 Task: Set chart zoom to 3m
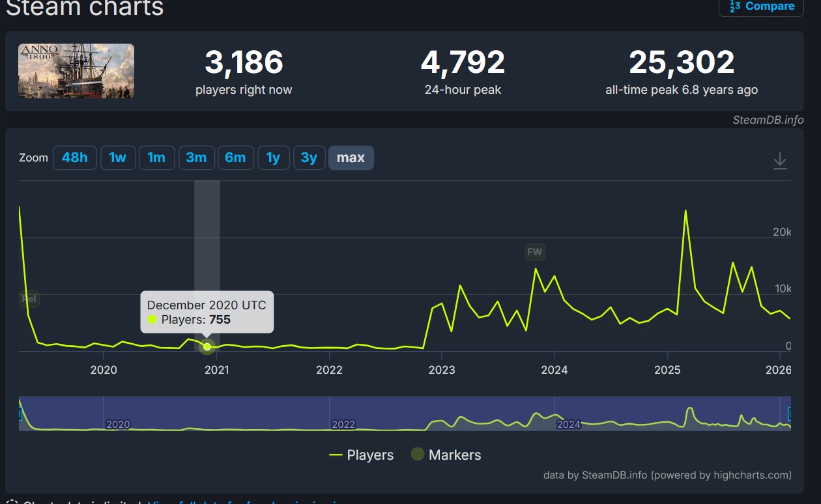[x=196, y=158]
